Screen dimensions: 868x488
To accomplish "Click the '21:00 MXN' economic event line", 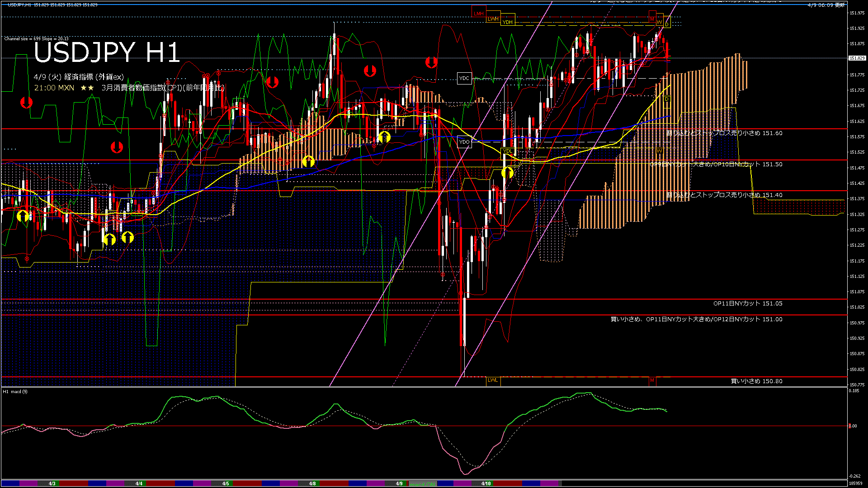I will coord(129,88).
